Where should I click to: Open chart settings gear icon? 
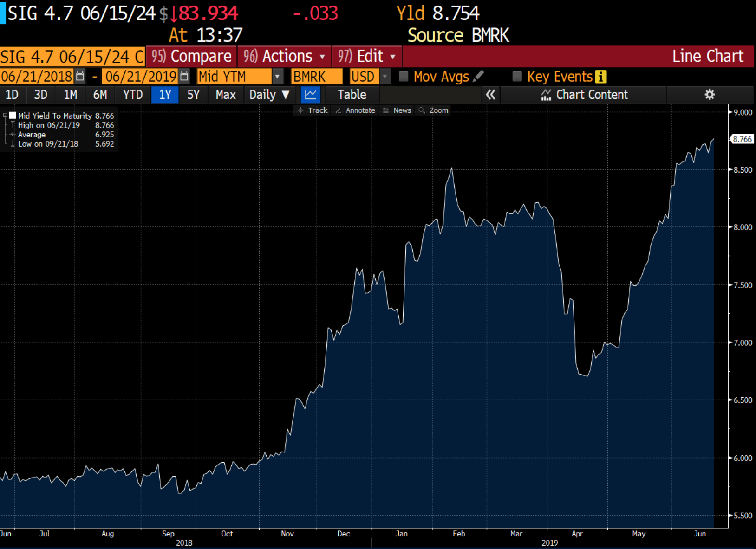(710, 95)
